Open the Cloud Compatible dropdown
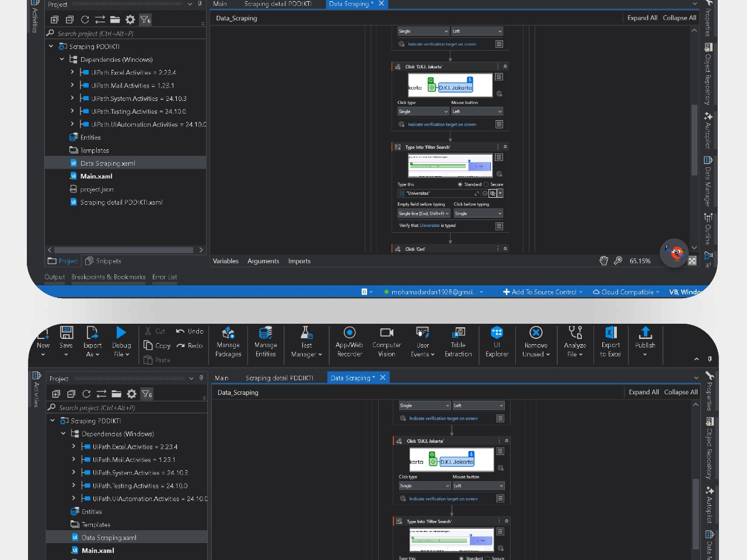Image resolution: width=747 pixels, height=560 pixels. point(626,292)
